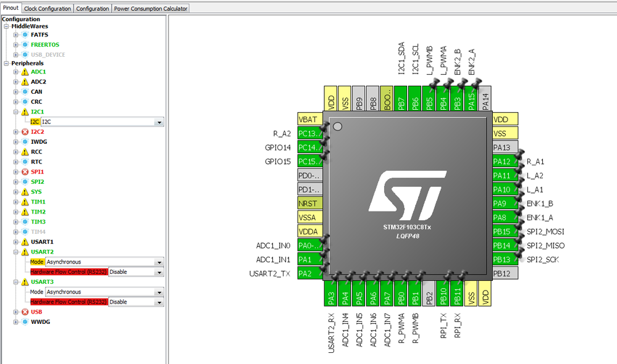
Task: Select the TIM4 tree item label
Action: point(38,232)
